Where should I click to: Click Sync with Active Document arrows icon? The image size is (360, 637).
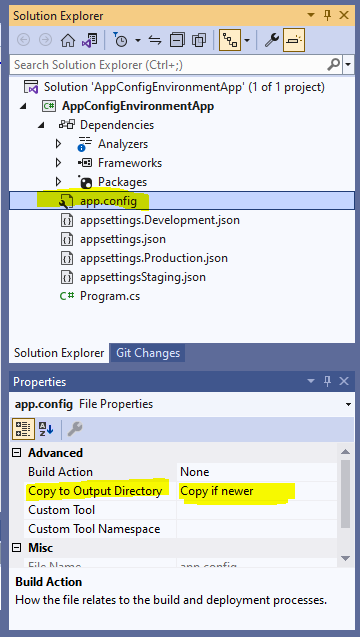(155, 40)
